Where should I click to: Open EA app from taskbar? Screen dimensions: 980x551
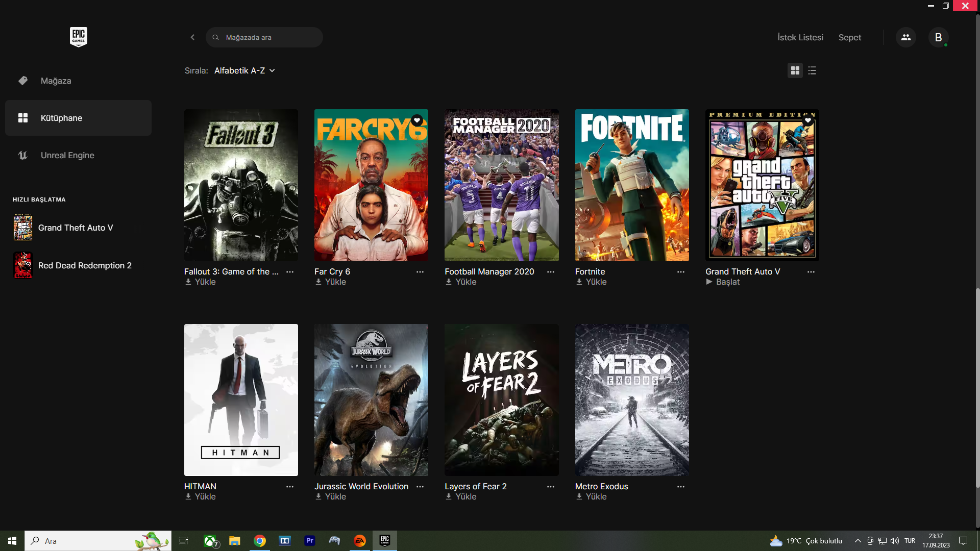pos(359,541)
